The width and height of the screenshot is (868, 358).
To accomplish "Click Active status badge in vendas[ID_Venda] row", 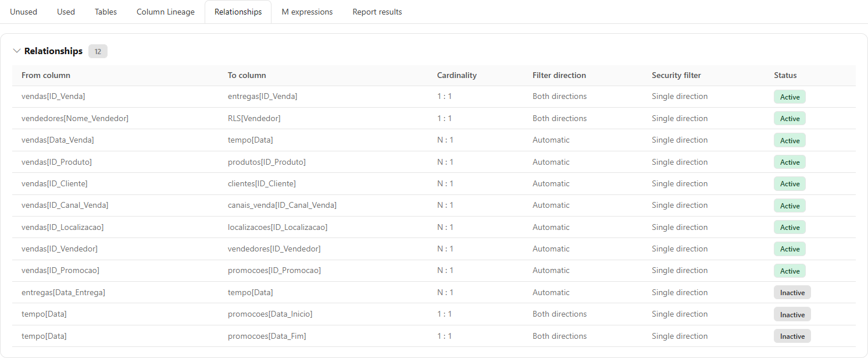I will 790,97.
